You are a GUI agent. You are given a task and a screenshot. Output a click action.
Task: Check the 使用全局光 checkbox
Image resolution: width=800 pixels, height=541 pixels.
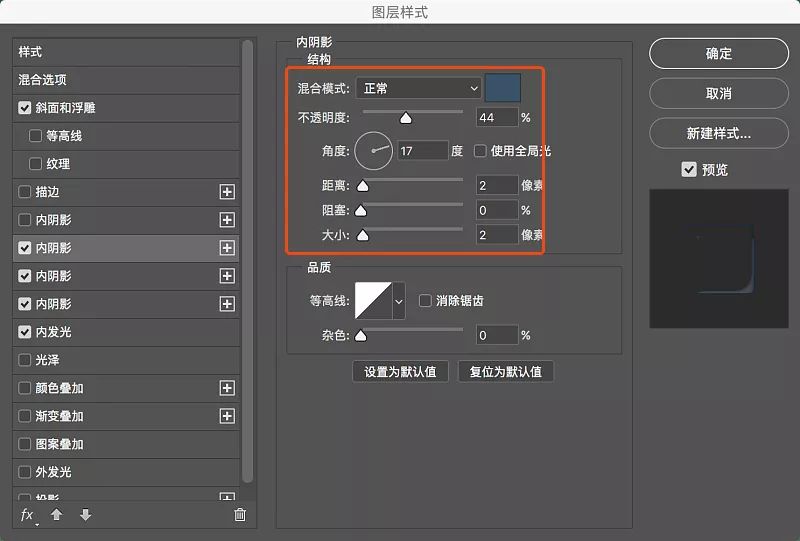pos(480,151)
